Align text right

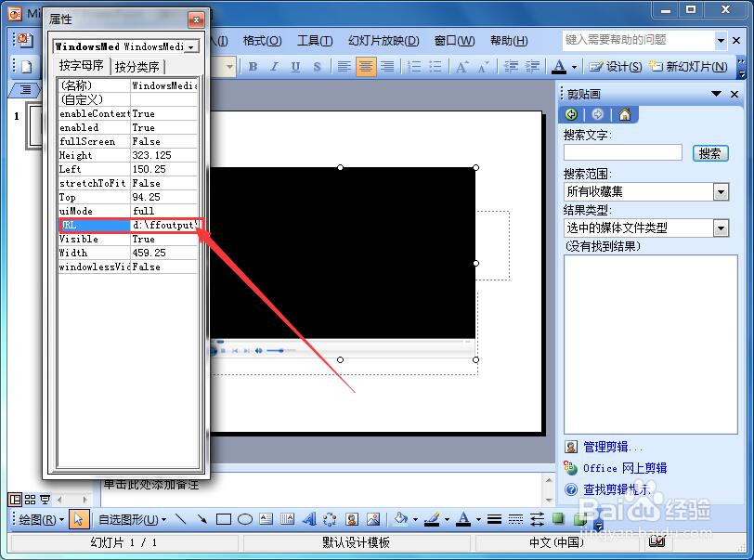tap(387, 67)
